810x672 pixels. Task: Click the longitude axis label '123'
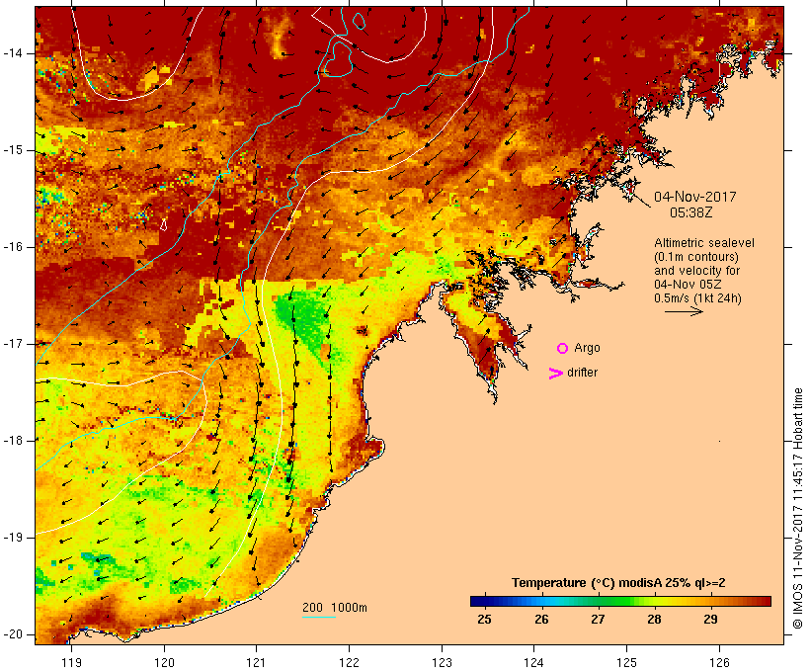pos(442,662)
